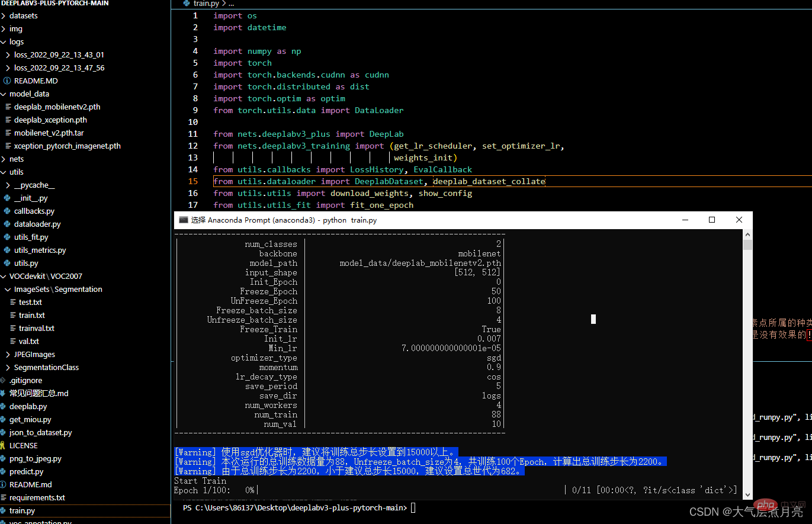Image resolution: width=812 pixels, height=524 pixels.
Task: Maximize the Anaconda Prompt window
Action: 712,220
